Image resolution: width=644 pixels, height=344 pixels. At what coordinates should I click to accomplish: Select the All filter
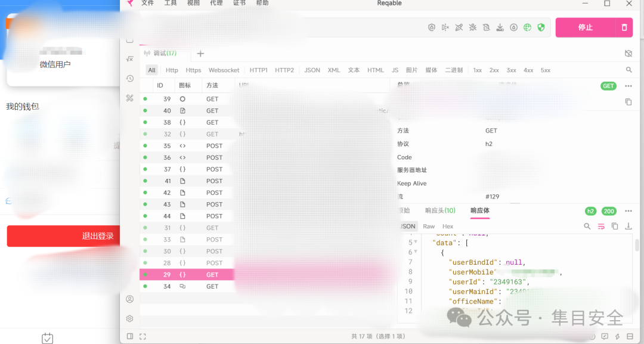[152, 70]
